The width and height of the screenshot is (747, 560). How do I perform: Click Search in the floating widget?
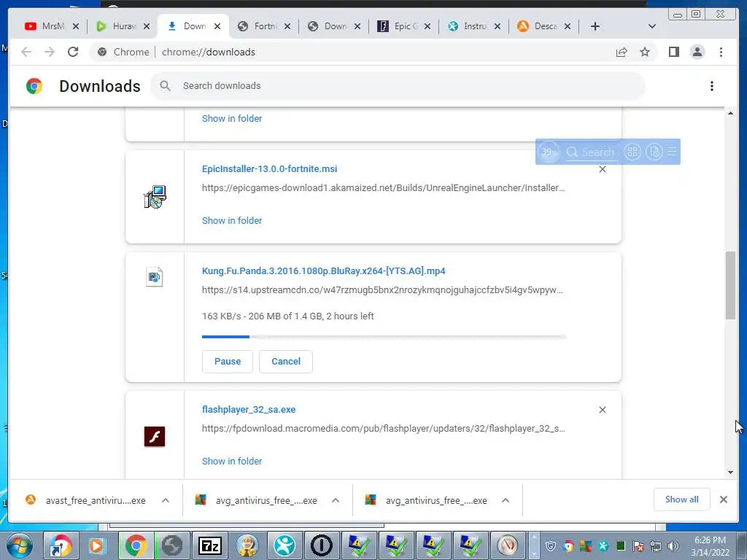tap(591, 152)
